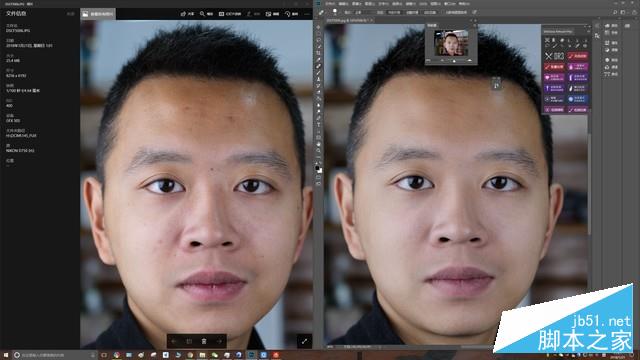Select the Pen tool
This screenshot has width=640, height=360.
click(x=319, y=118)
